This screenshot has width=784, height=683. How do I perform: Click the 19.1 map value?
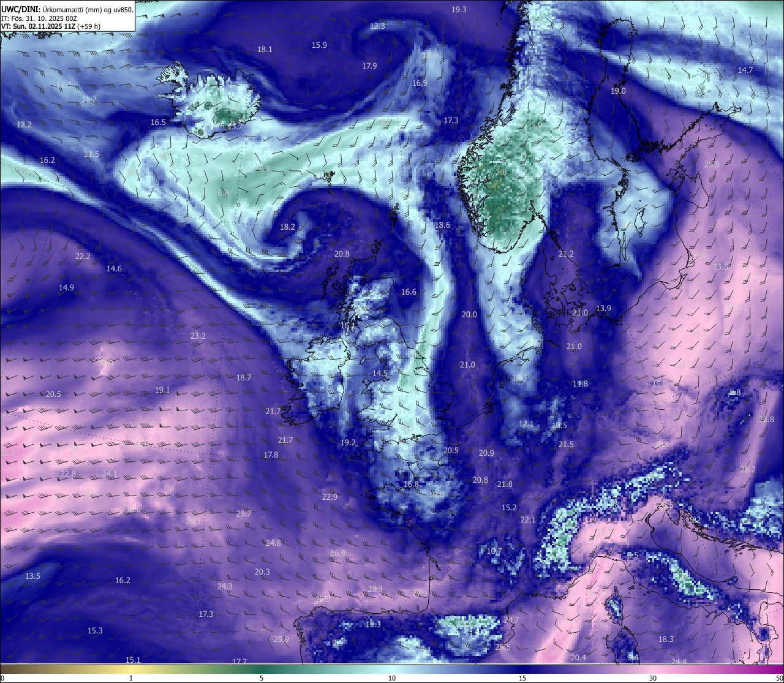[x=162, y=390]
